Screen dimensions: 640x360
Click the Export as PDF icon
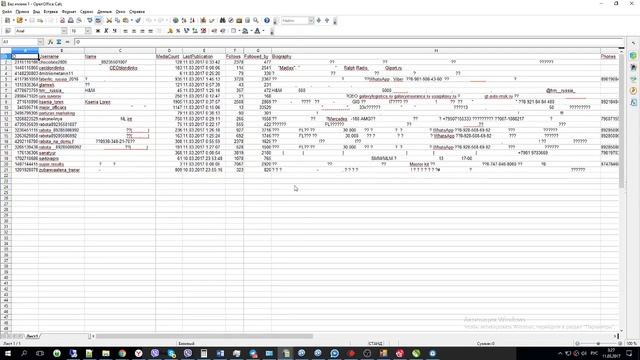tap(62, 20)
